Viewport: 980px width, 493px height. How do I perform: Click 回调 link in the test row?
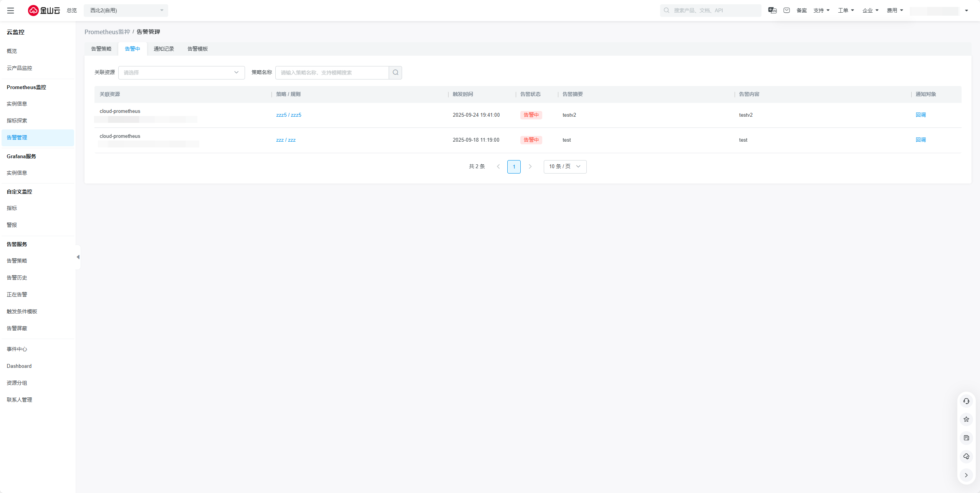920,140
